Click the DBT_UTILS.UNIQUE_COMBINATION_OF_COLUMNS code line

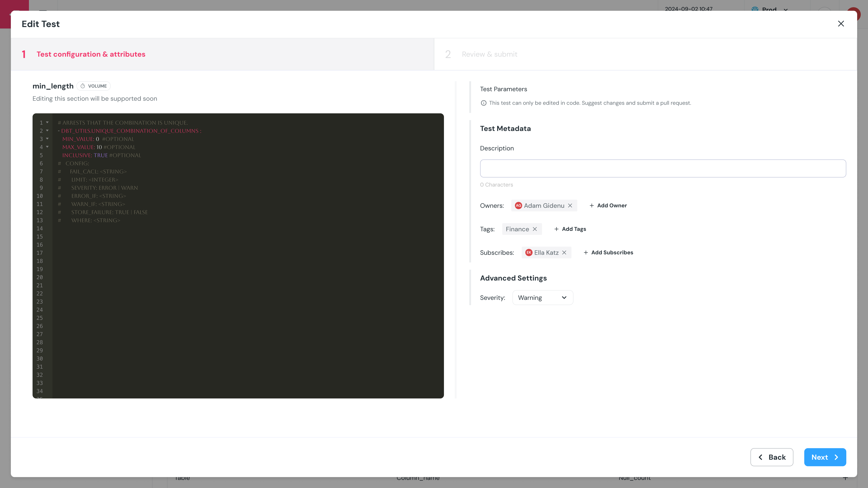point(130,131)
